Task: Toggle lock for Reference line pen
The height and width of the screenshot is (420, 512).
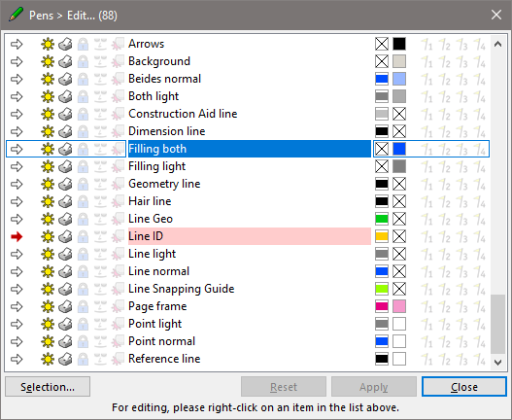Action: coord(83,359)
